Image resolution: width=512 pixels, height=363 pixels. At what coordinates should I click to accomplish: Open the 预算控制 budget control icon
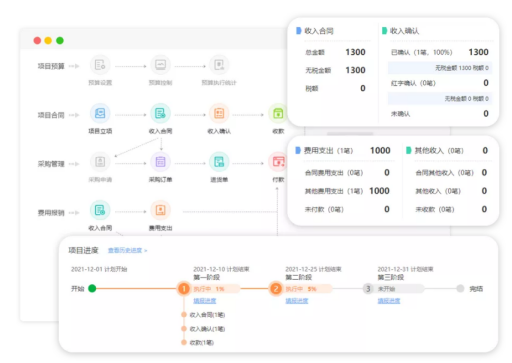coord(160,65)
